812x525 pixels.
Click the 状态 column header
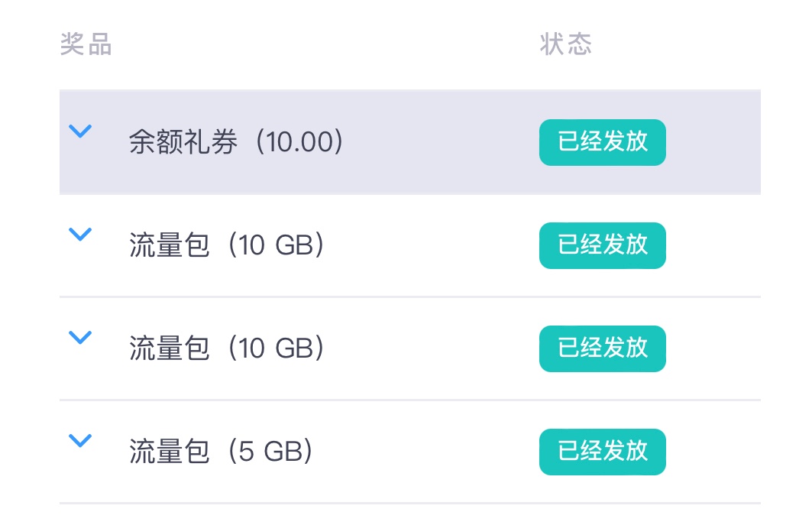point(566,44)
